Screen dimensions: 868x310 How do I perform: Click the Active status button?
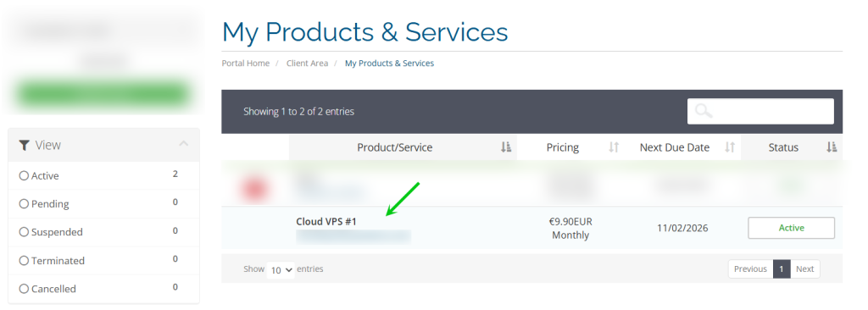[x=791, y=228]
